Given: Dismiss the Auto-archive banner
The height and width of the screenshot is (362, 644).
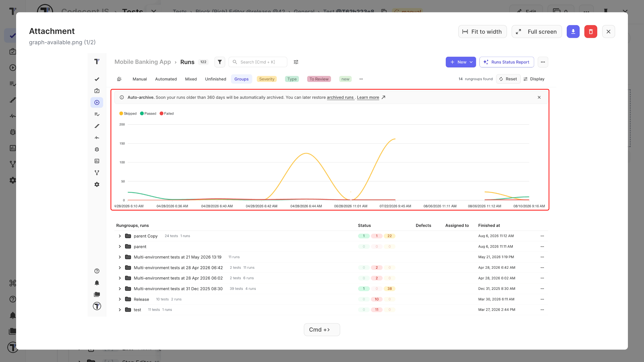Looking at the screenshot, I should click(539, 97).
